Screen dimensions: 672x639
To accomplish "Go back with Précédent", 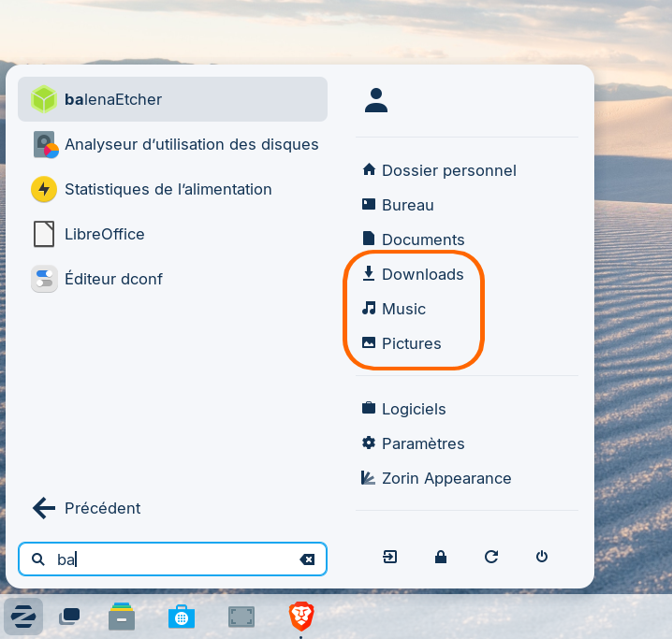I will click(86, 508).
